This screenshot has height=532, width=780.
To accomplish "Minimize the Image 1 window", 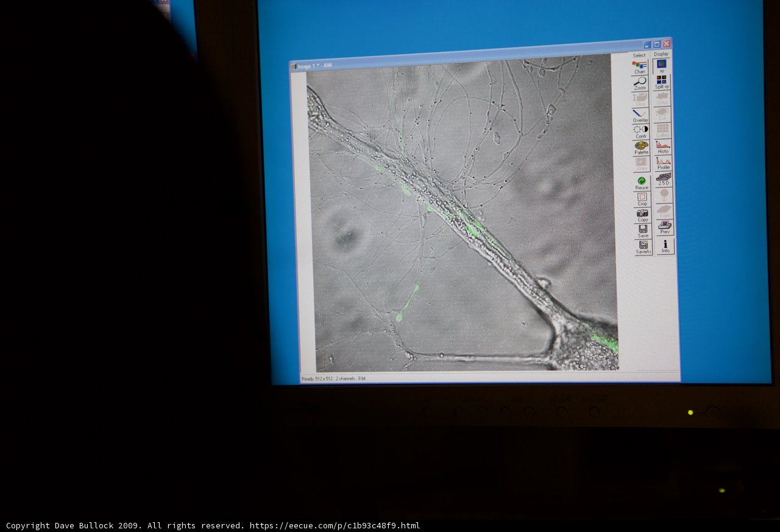I will 647,44.
